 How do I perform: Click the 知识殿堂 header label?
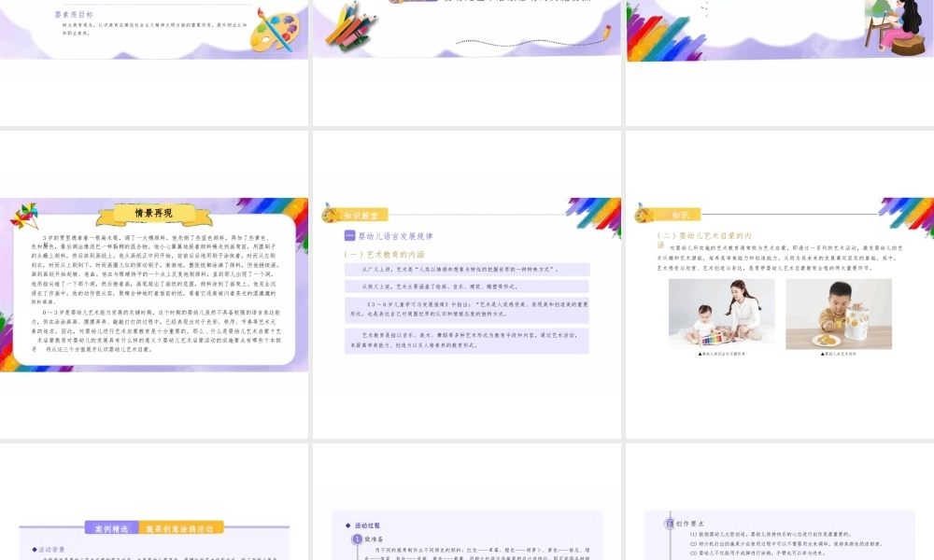tap(361, 216)
